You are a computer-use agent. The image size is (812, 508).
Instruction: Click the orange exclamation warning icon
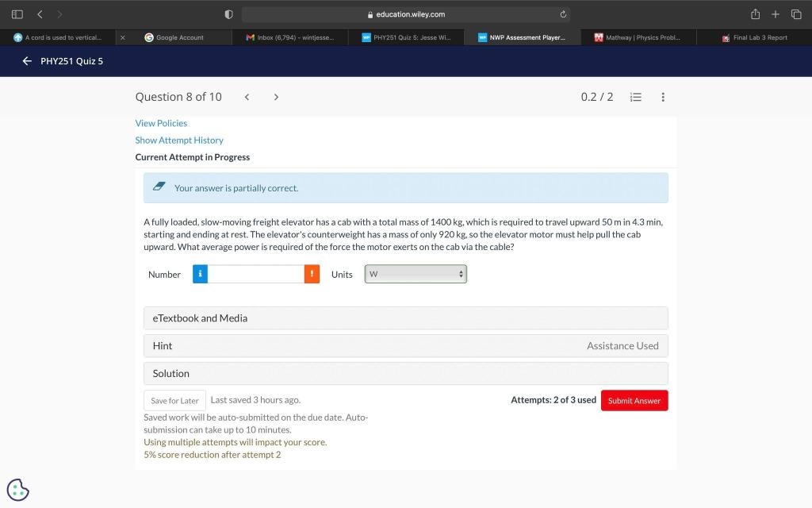tap(312, 274)
